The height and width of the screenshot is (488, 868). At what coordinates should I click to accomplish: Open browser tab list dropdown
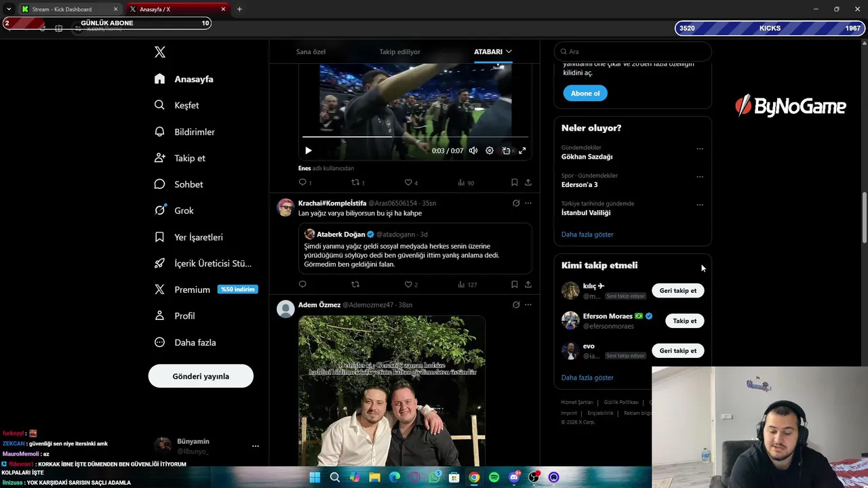pos(8,9)
